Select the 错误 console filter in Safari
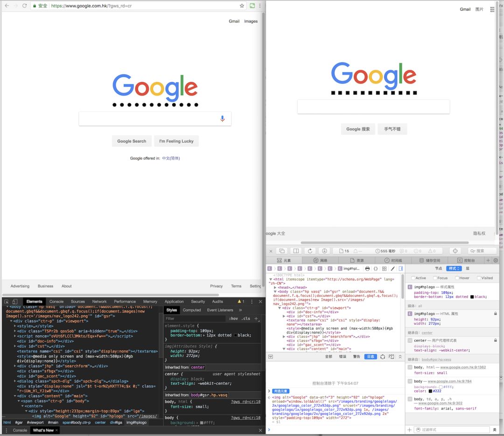The width and height of the screenshot is (504, 436). 343,357
